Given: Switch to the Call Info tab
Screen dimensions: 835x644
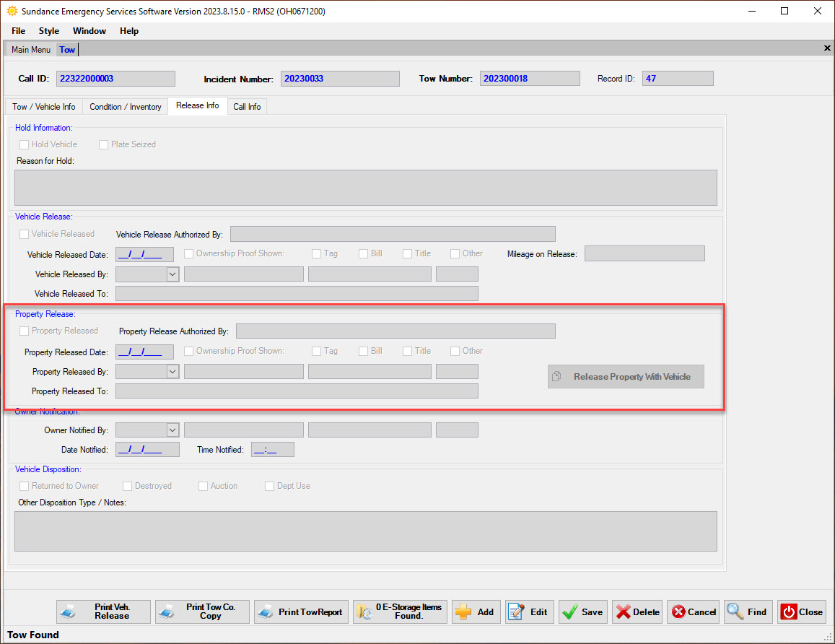Looking at the screenshot, I should point(247,107).
